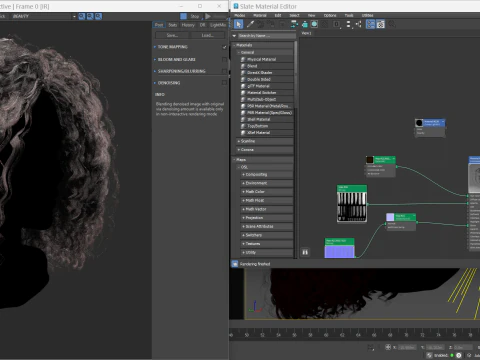The image size is (480, 360).
Task: Pick material from object with eyedropper icon
Action: [250, 24]
